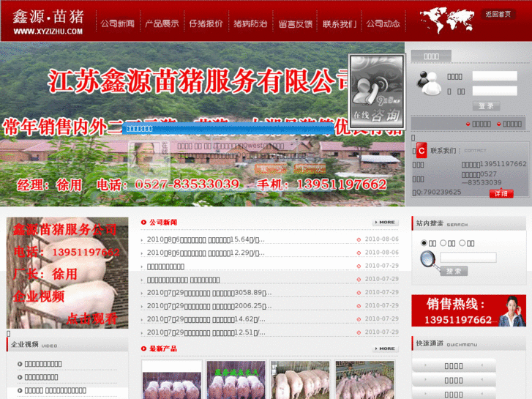Select the second search type radio button

click(x=443, y=243)
